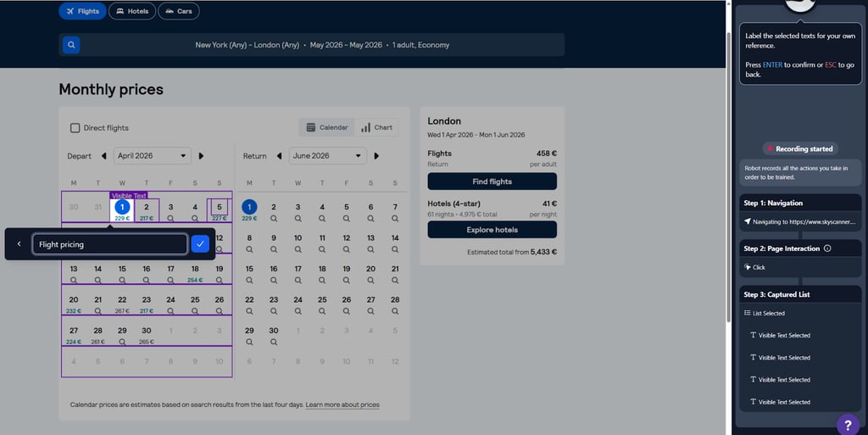
Task: Go to next return month with right arrow
Action: 376,156
